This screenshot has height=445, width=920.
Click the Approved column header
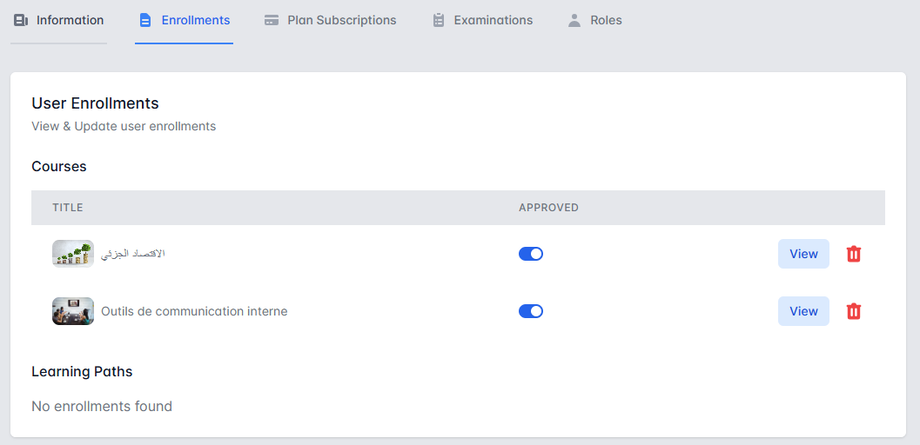pyautogui.click(x=548, y=208)
